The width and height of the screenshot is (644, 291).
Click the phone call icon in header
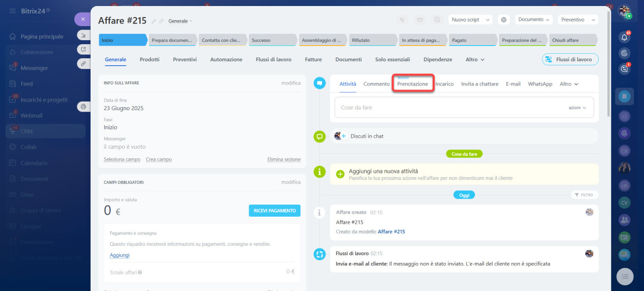(402, 20)
